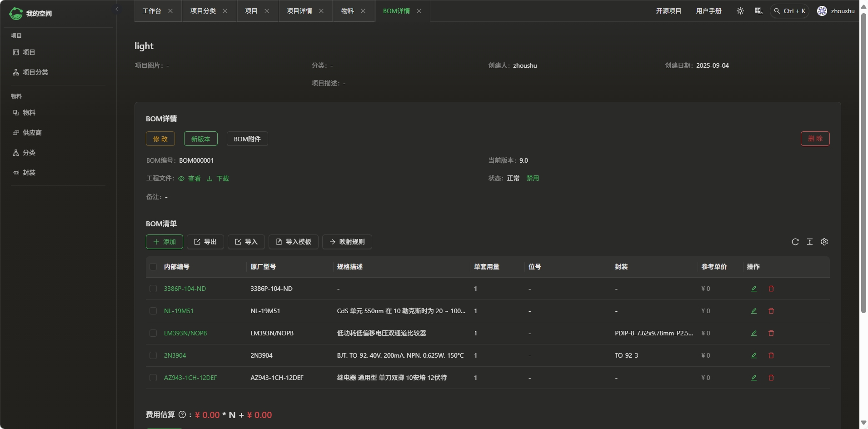Screen dimensions: 868x429
Task: Select the checkbox for AZ943-1CH-12DEF row
Action: [x=153, y=378]
